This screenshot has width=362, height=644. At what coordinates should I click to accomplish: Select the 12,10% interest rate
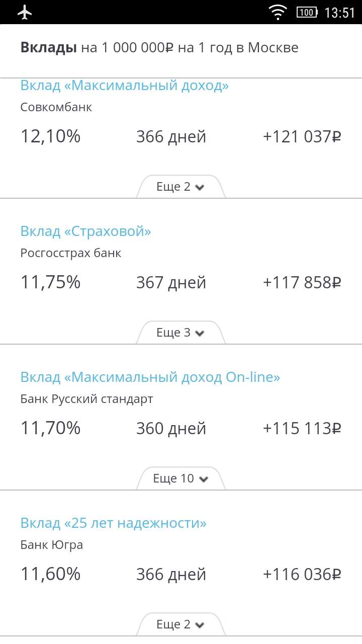(x=50, y=136)
